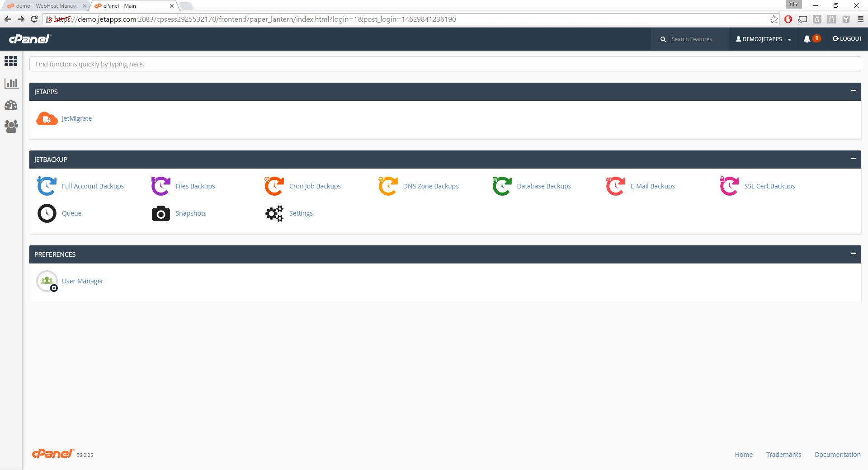Viewport: 868px width, 470px height.
Task: Open the sidebar user management icon
Action: point(11,126)
